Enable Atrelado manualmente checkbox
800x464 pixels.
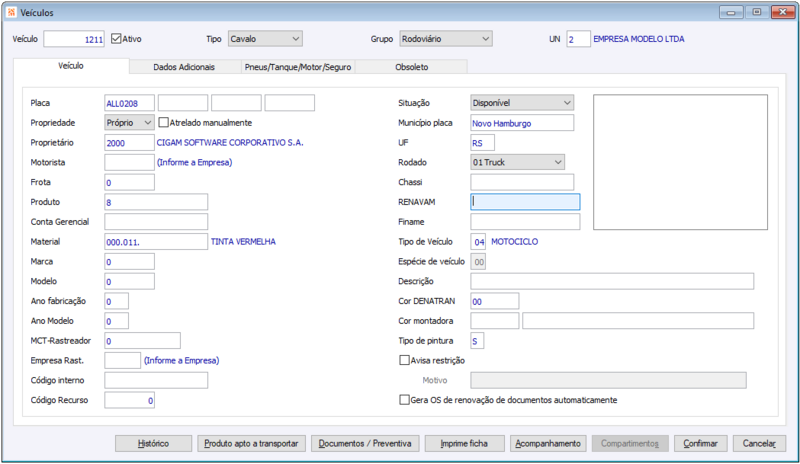163,123
